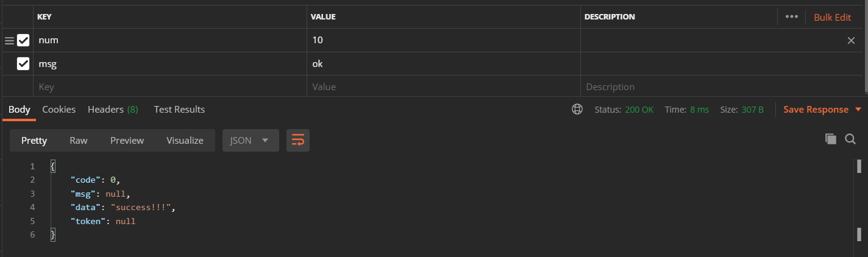Show the Test Results tab
The height and width of the screenshot is (257, 868).
[x=179, y=110]
